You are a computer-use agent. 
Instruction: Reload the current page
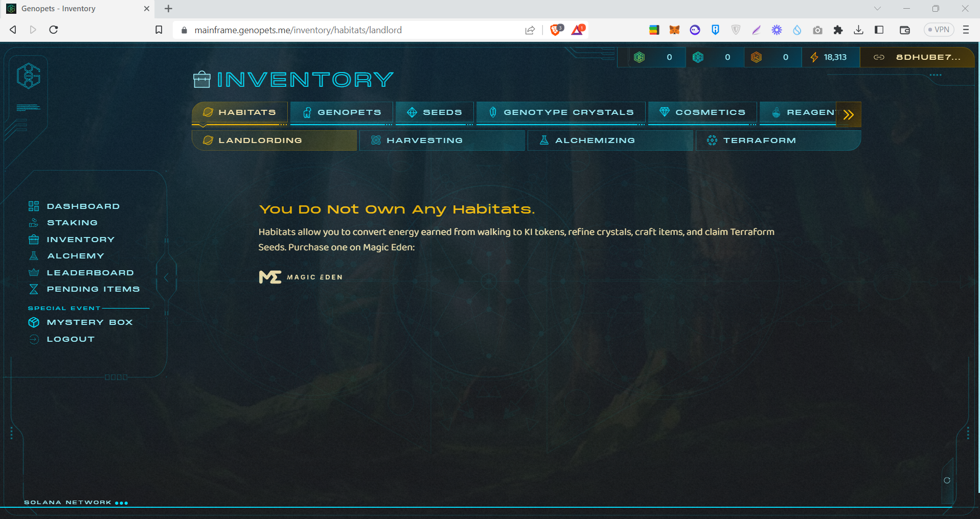(x=53, y=30)
